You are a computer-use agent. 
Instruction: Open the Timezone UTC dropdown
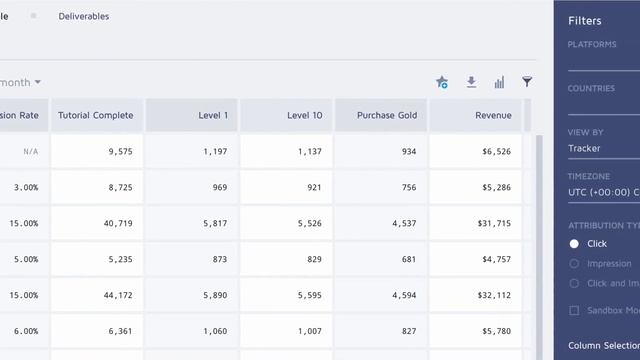point(604,193)
